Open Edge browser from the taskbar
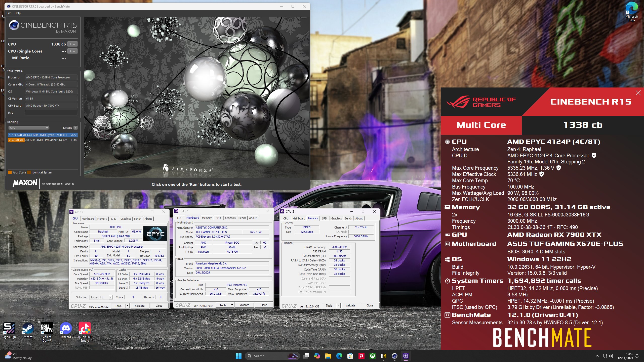 tap(339, 356)
